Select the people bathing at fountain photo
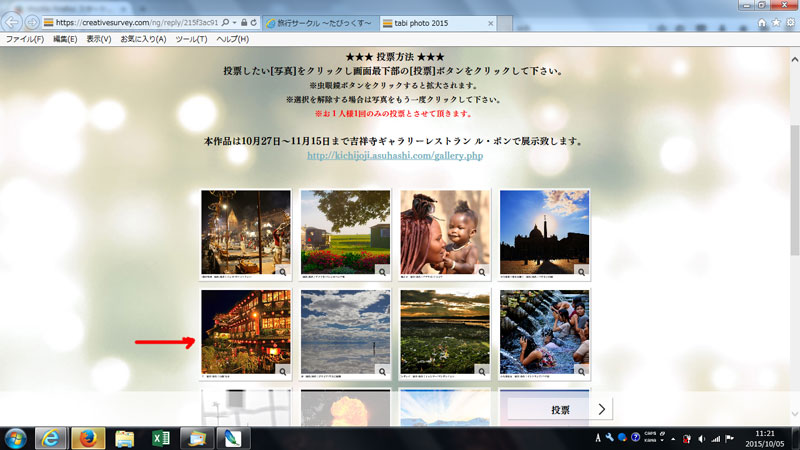Screen dimensions: 800x450 (544, 332)
